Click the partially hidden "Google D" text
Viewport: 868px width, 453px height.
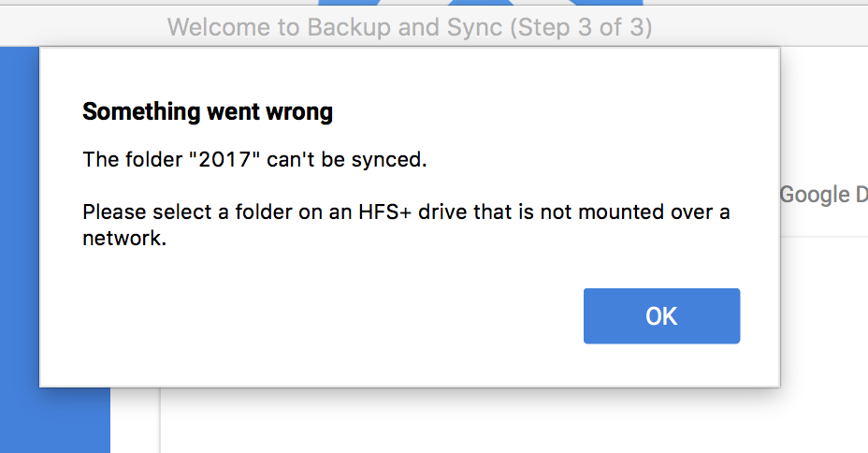(x=823, y=195)
